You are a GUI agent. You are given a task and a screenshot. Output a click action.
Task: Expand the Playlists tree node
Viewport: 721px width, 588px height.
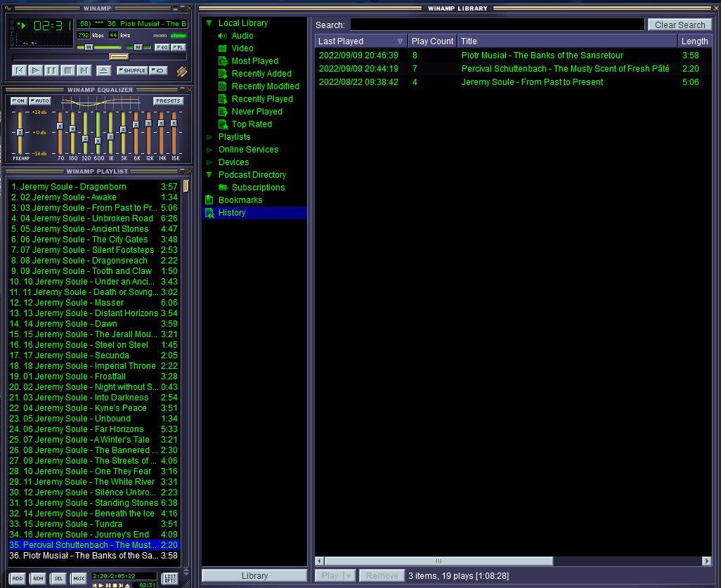tap(209, 137)
